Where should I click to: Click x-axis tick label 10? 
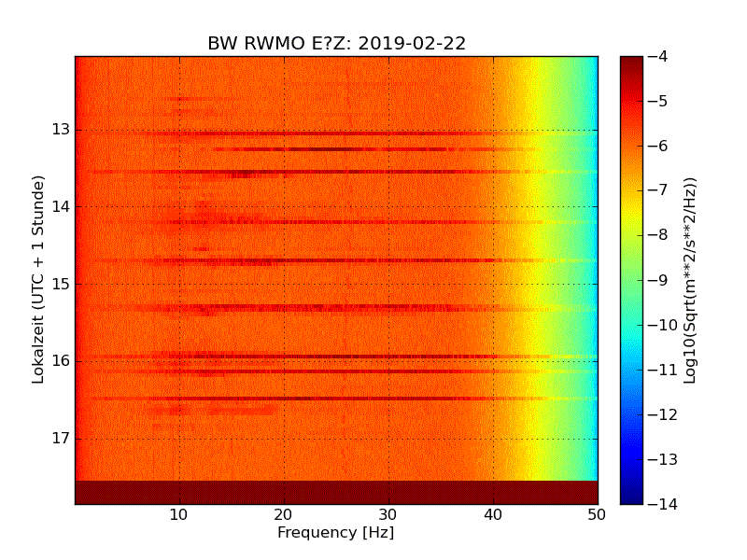tap(179, 515)
